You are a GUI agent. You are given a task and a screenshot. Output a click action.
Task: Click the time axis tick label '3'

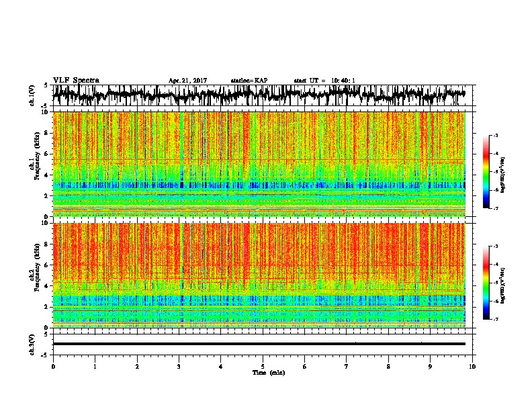click(x=179, y=367)
